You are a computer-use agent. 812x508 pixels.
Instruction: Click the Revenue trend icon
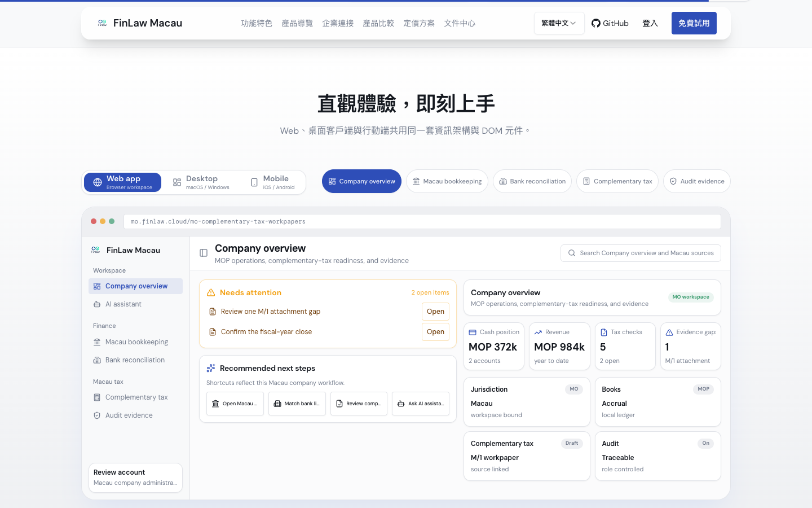pos(538,332)
